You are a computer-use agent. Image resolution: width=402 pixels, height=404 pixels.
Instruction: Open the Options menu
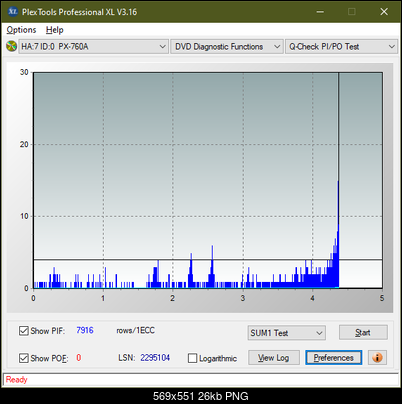click(x=21, y=30)
